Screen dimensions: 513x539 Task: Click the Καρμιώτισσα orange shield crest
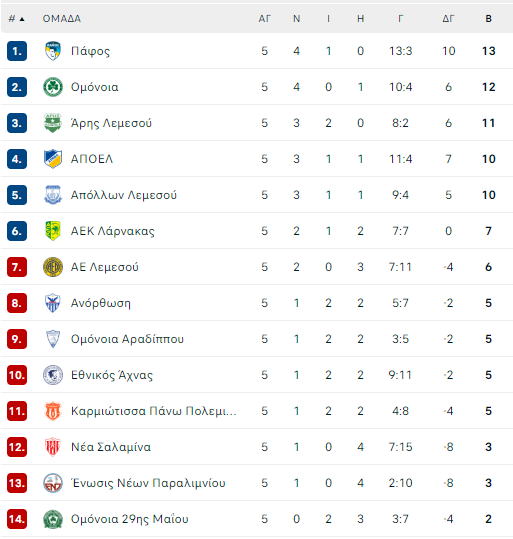pyautogui.click(x=53, y=411)
